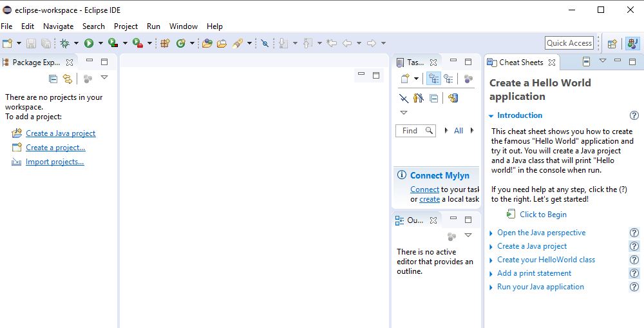Click Click to Begin link
Image resolution: width=644 pixels, height=328 pixels.
click(x=543, y=215)
